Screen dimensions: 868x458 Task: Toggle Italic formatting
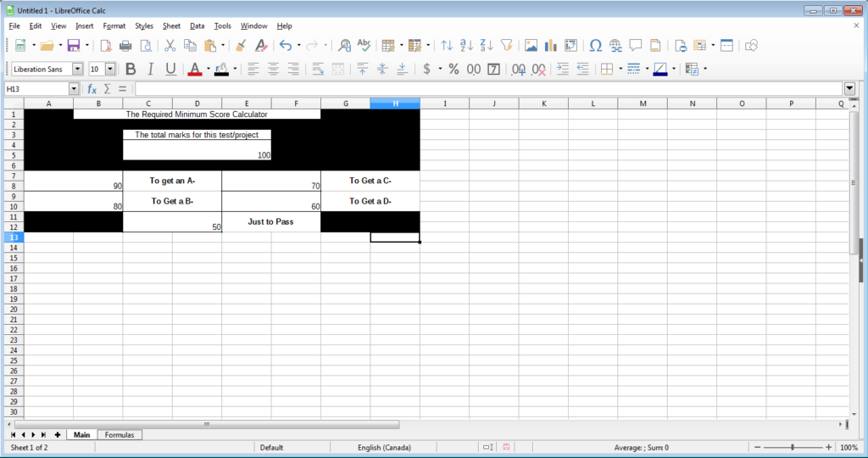coord(150,69)
